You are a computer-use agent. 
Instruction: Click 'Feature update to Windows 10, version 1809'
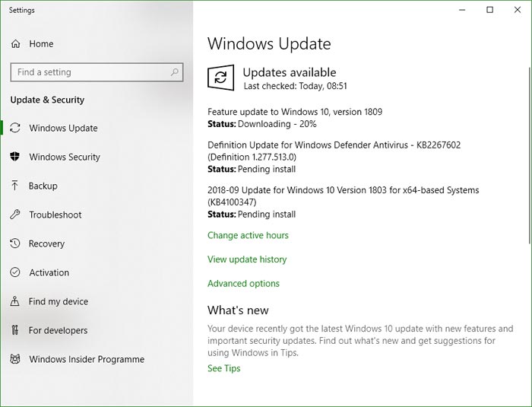(x=295, y=112)
